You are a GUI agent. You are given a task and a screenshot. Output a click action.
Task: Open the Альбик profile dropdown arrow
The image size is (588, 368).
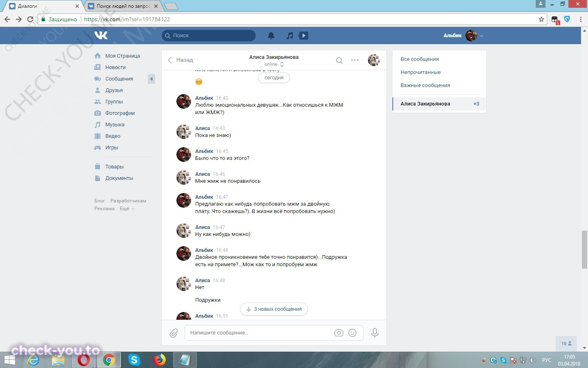pyautogui.click(x=481, y=36)
